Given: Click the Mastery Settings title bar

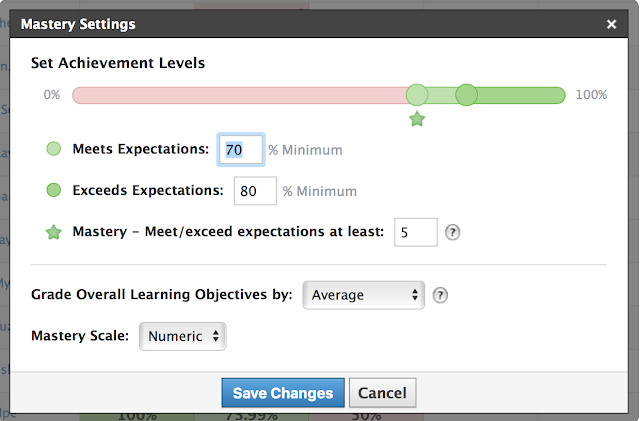Looking at the screenshot, I should [x=300, y=23].
